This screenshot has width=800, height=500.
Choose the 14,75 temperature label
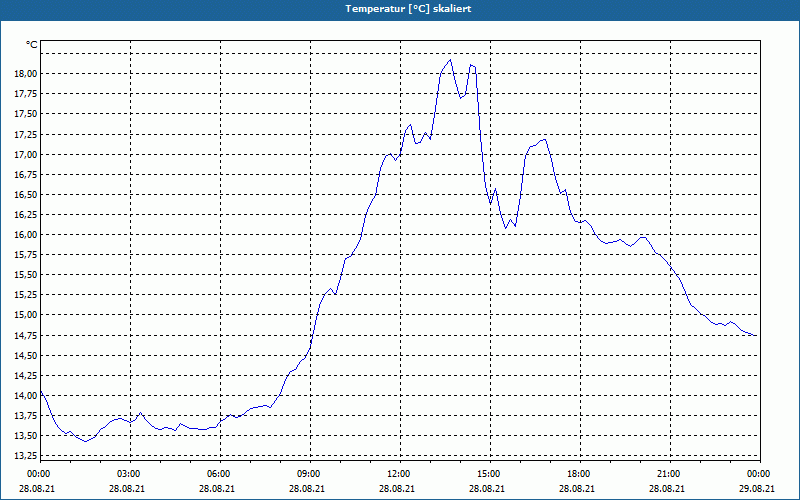pos(24,335)
